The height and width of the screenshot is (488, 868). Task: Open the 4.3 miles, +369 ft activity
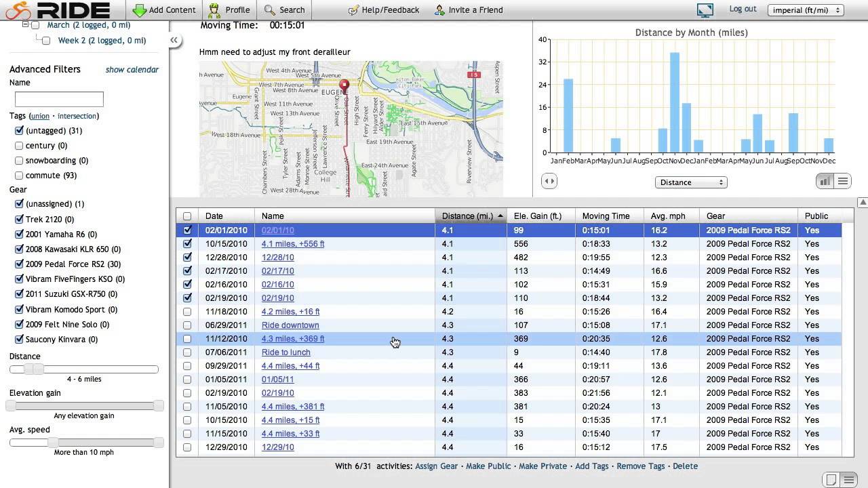coord(293,339)
